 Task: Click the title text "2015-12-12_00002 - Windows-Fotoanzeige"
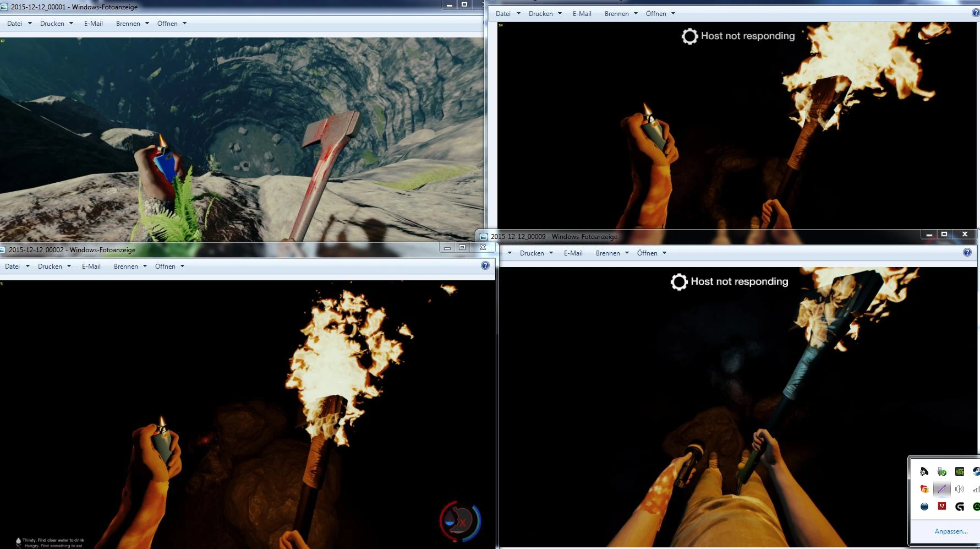72,250
